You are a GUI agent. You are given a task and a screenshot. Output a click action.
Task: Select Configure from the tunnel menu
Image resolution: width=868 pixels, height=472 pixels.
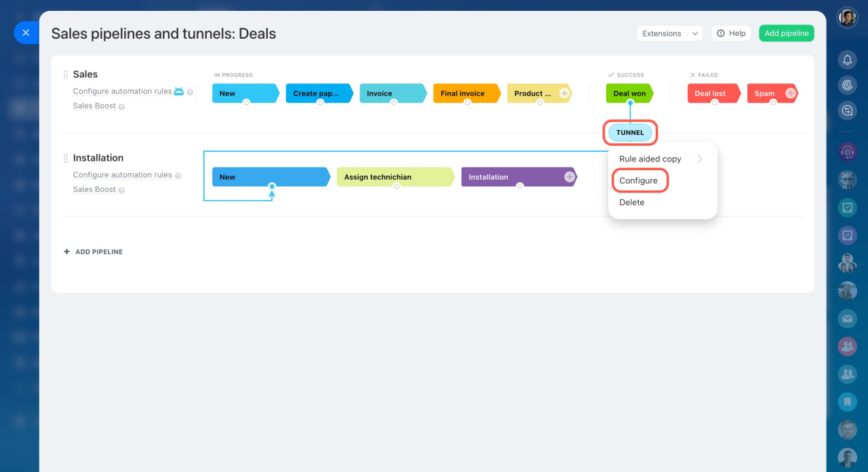(x=638, y=180)
